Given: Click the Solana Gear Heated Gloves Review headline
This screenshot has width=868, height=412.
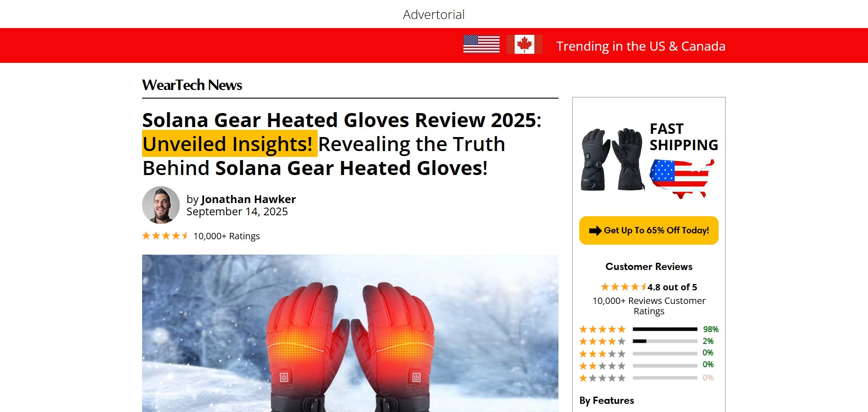Looking at the screenshot, I should [x=342, y=144].
